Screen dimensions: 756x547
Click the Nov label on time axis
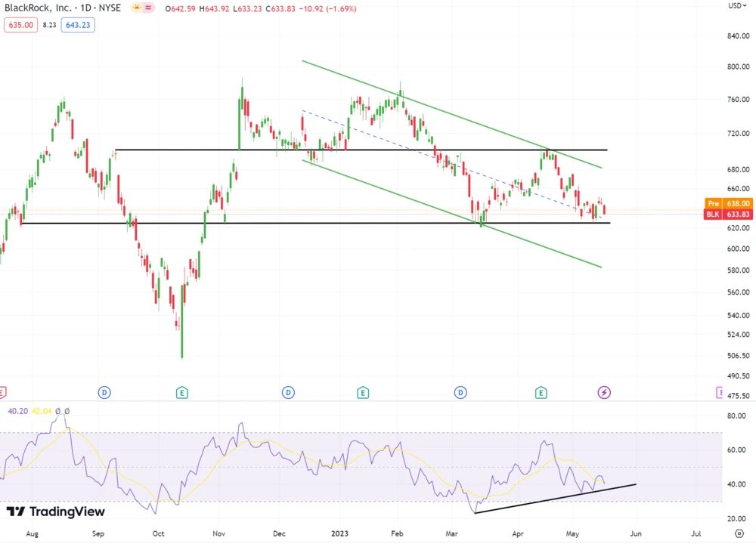coord(219,533)
